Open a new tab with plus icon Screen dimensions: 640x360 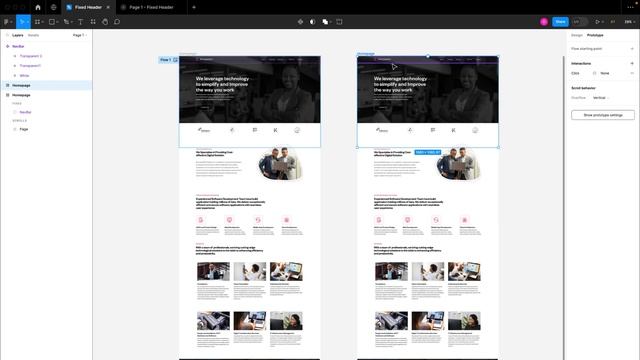pyautogui.click(x=194, y=7)
